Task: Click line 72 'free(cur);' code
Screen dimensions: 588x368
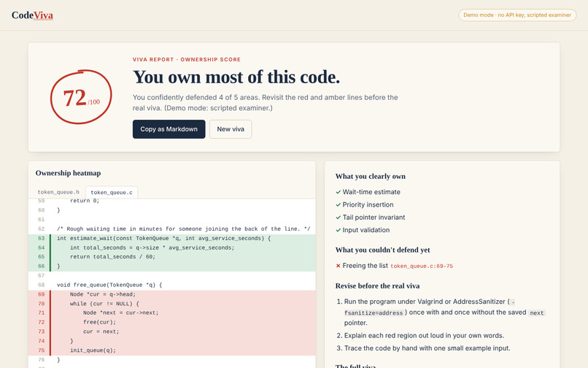Action: [x=99, y=322]
